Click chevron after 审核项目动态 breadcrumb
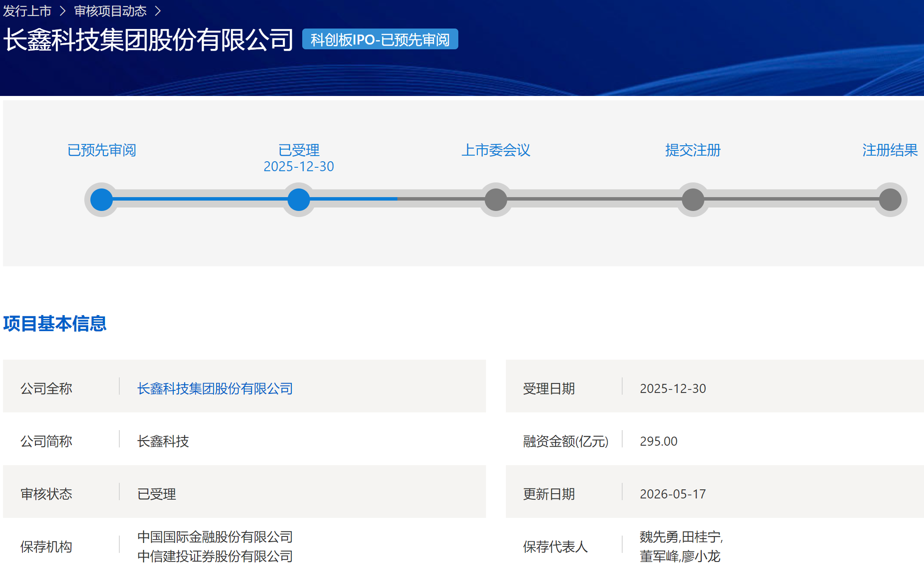Viewport: 924px width, 565px height. pyautogui.click(x=158, y=11)
